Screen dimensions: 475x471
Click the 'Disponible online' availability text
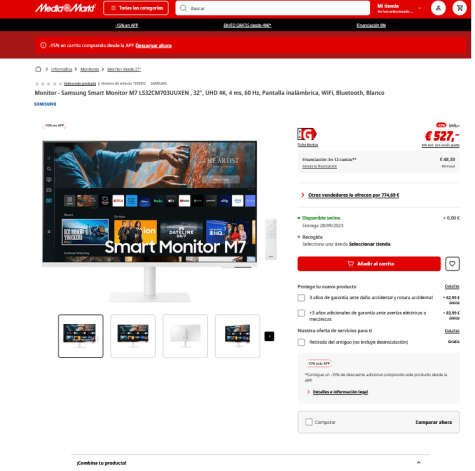click(x=321, y=218)
